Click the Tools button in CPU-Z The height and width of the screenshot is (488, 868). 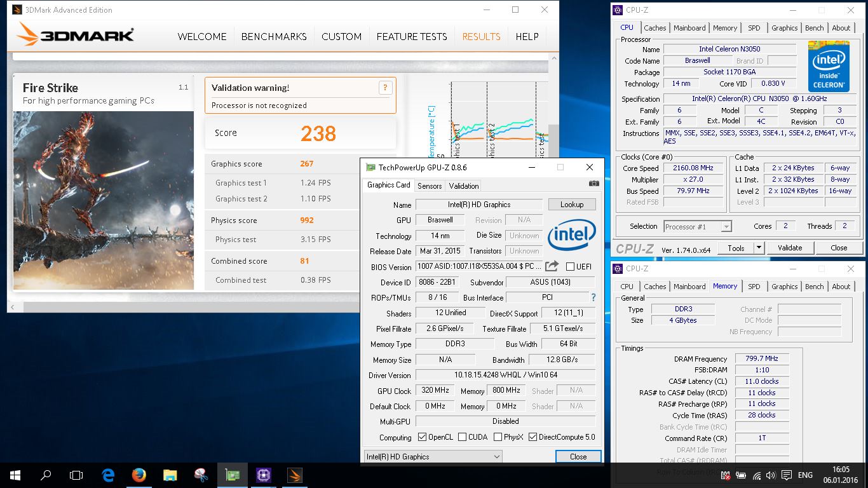pos(736,248)
